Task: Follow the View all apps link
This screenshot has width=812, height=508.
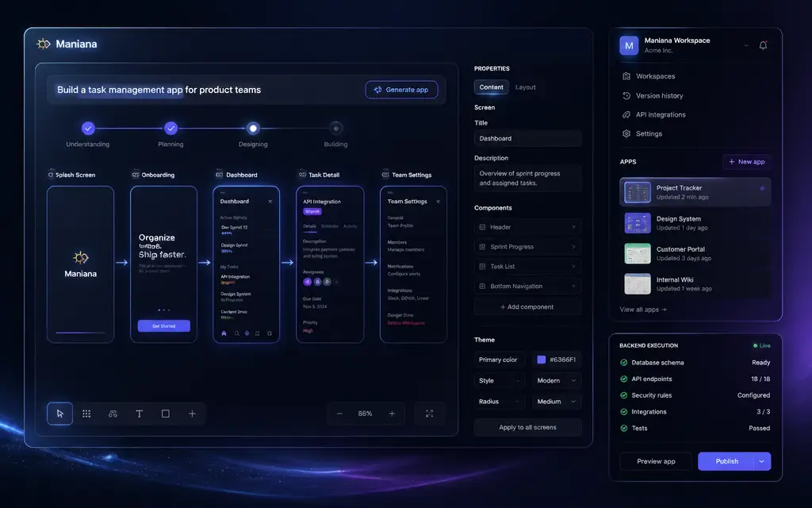Action: pyautogui.click(x=643, y=310)
